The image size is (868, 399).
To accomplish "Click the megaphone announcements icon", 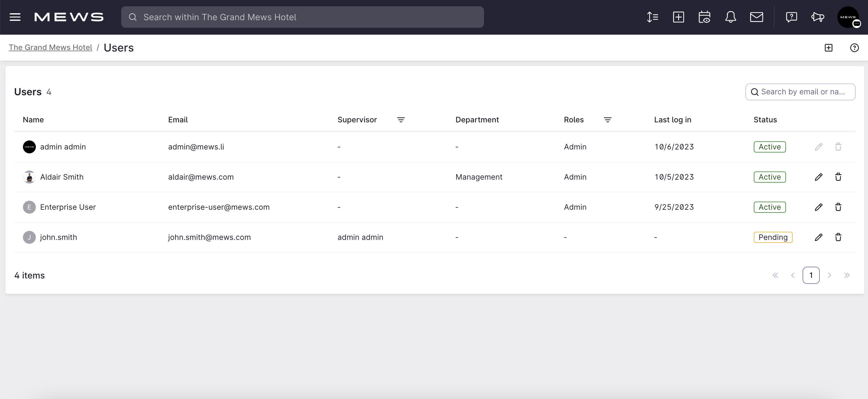I will point(817,17).
